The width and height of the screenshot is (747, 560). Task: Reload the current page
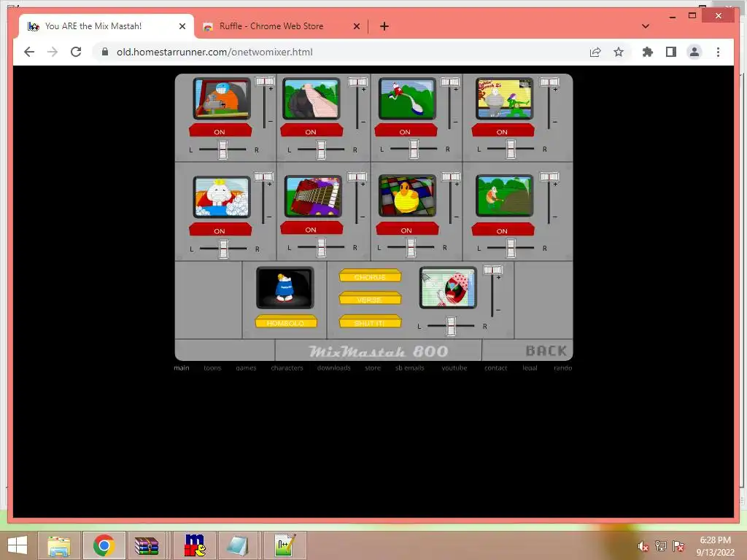click(x=76, y=52)
